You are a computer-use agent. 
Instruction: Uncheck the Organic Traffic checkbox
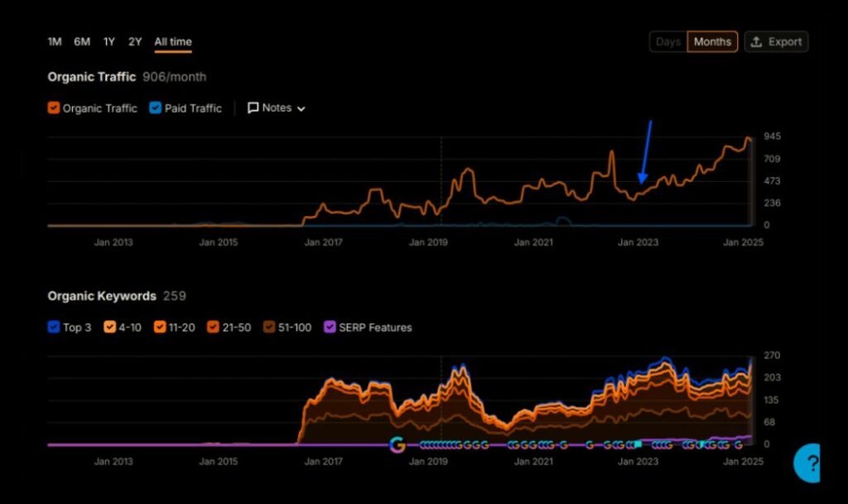tap(54, 108)
